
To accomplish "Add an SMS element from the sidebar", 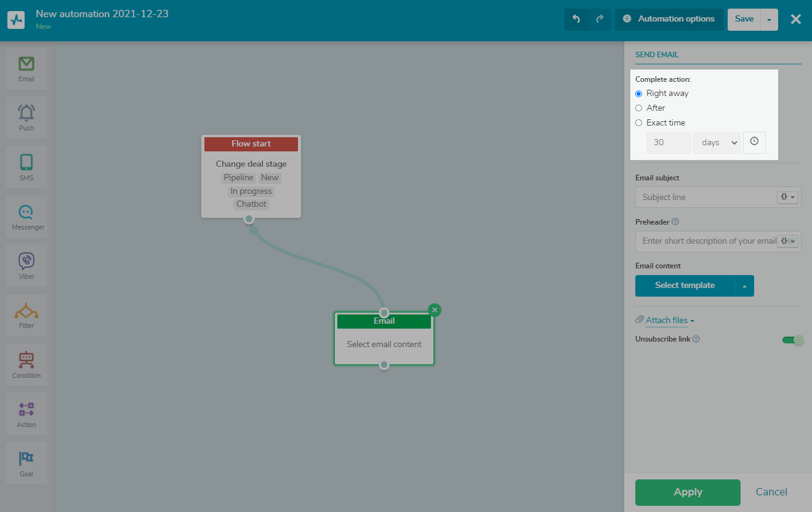I will point(26,167).
